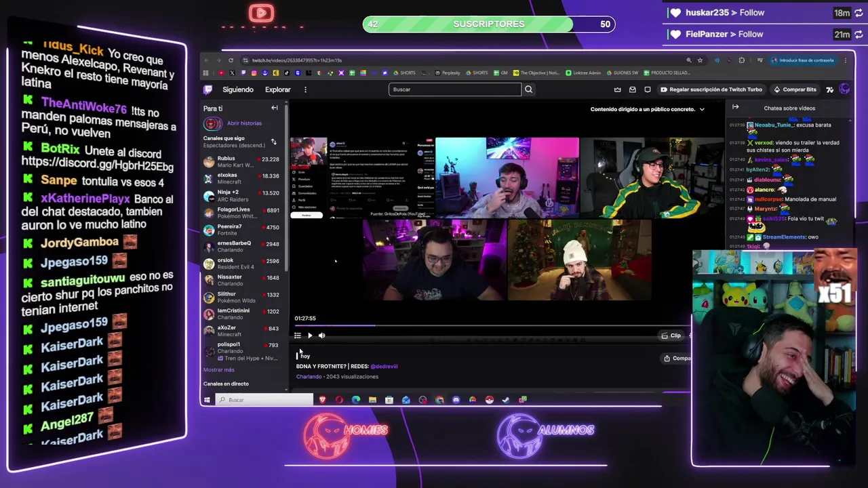The width and height of the screenshot is (868, 488).
Task: Click the Introducir frase de contraseña browser prompt
Action: tap(802, 60)
